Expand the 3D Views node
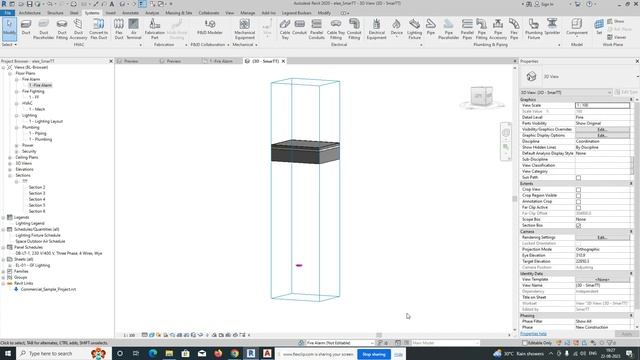Image resolution: width=640 pixels, height=360 pixels. pos(10,163)
